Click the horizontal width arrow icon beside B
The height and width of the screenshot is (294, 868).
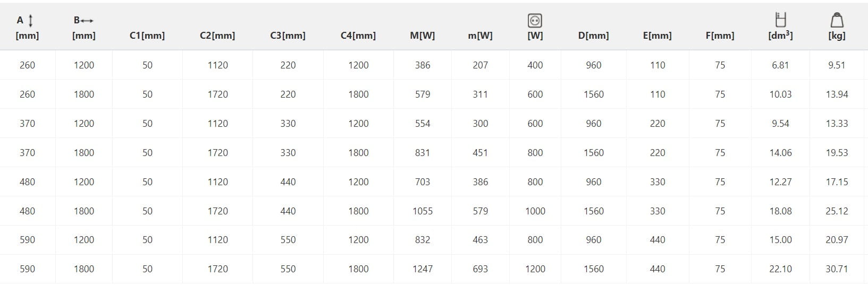87,21
